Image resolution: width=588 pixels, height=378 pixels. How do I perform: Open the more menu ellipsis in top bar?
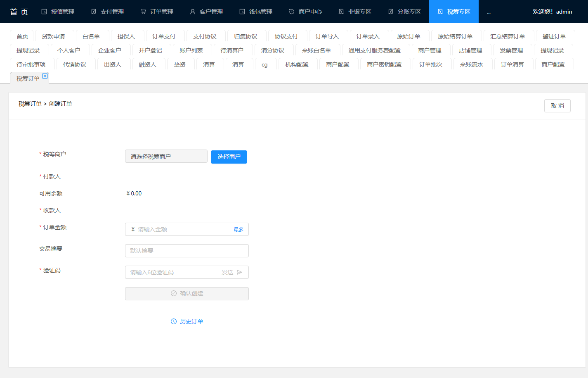pyautogui.click(x=489, y=12)
